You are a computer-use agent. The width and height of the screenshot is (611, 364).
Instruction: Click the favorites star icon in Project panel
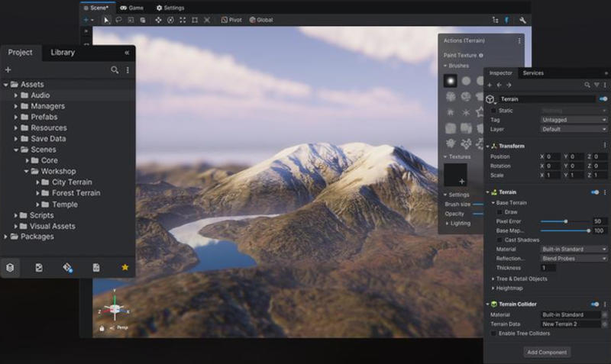pos(125,268)
